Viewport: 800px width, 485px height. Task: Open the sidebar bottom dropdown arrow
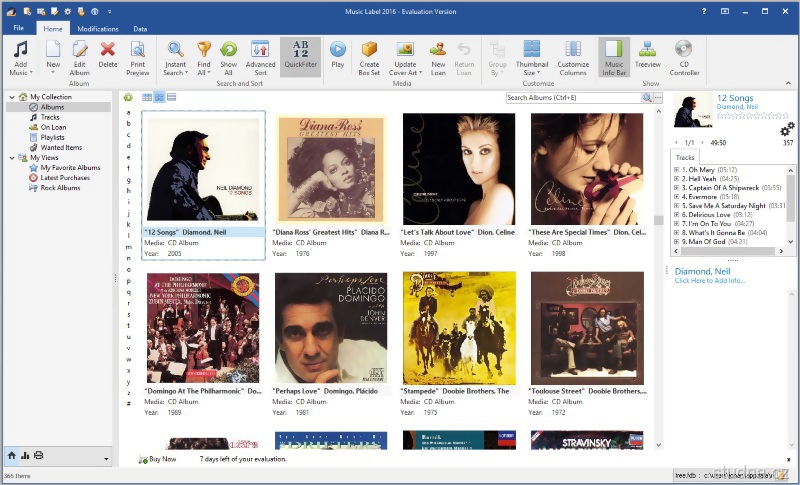click(x=106, y=458)
